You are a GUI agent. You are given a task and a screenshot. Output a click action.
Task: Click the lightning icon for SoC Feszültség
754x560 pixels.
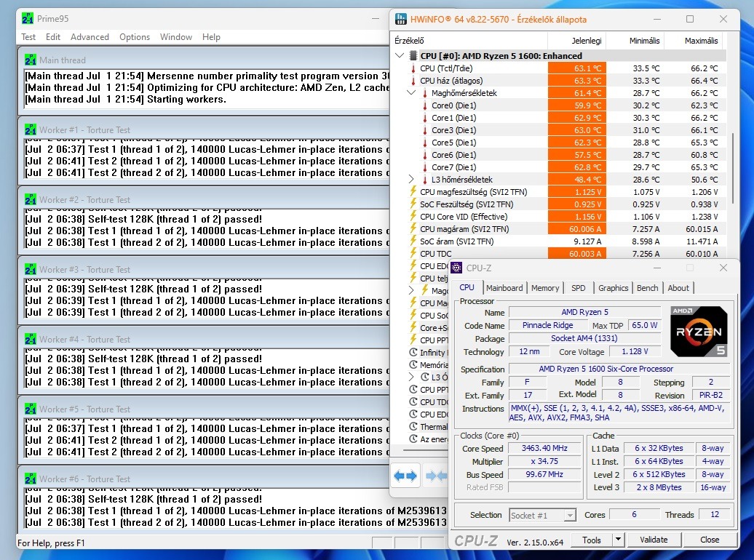[413, 204]
